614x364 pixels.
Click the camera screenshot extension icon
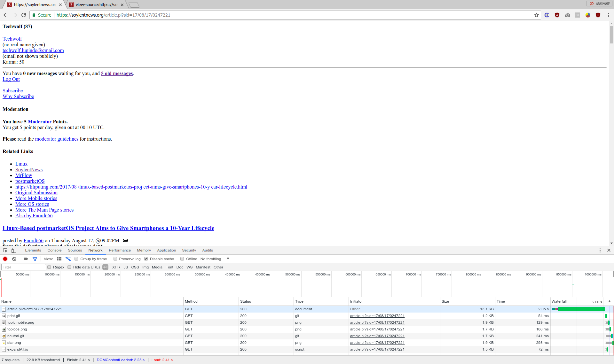(567, 15)
